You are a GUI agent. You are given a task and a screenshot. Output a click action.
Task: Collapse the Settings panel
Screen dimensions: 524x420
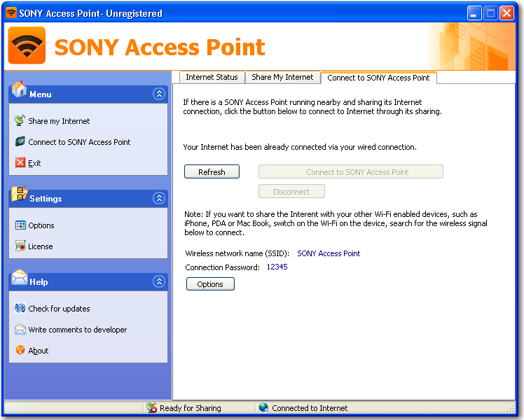pos(159,198)
